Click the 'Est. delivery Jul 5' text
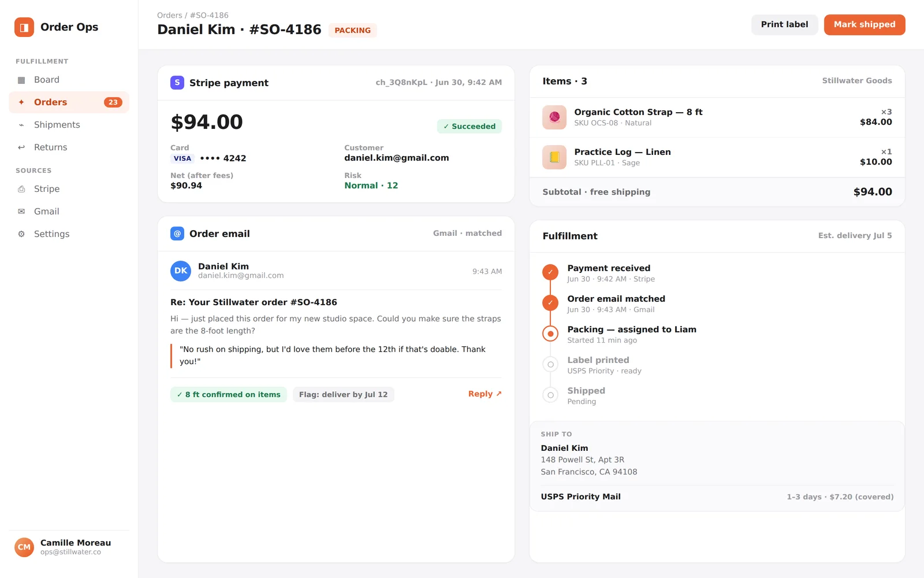Image resolution: width=924 pixels, height=578 pixels. click(855, 236)
